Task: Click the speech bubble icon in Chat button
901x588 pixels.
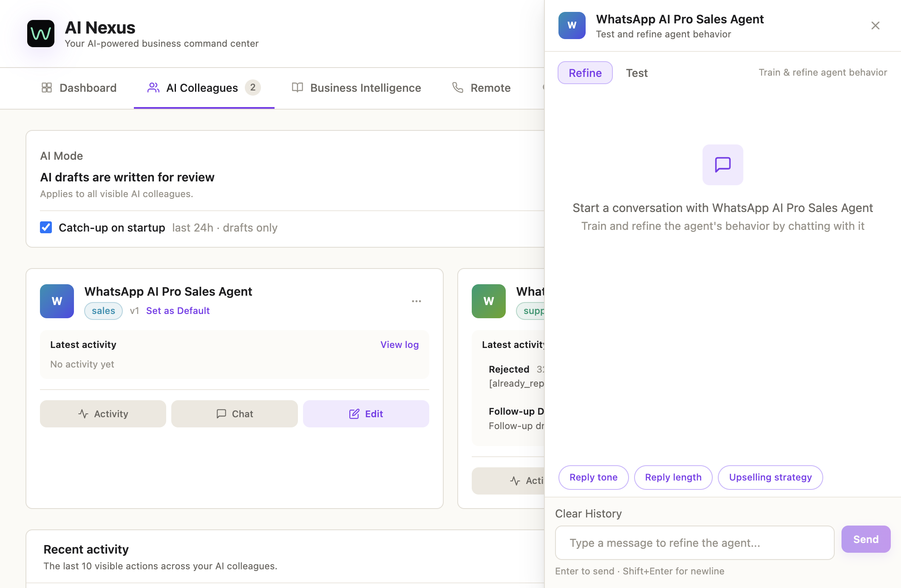Action: pyautogui.click(x=221, y=414)
